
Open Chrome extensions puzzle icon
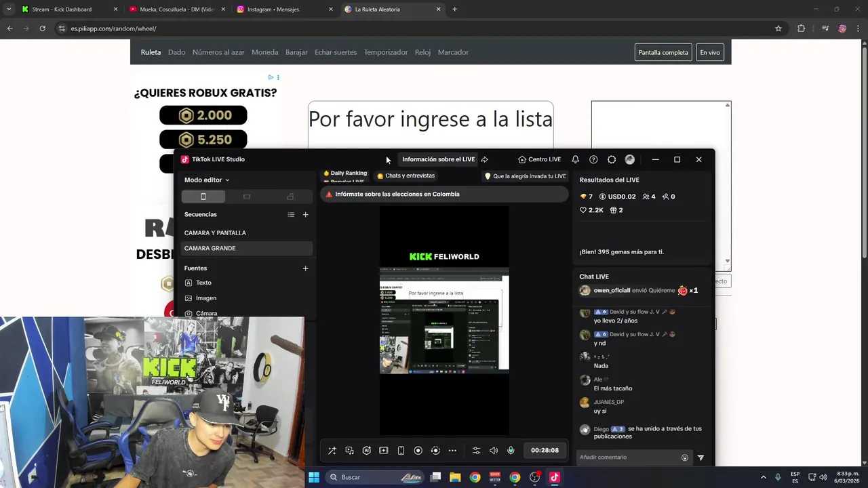(802, 28)
